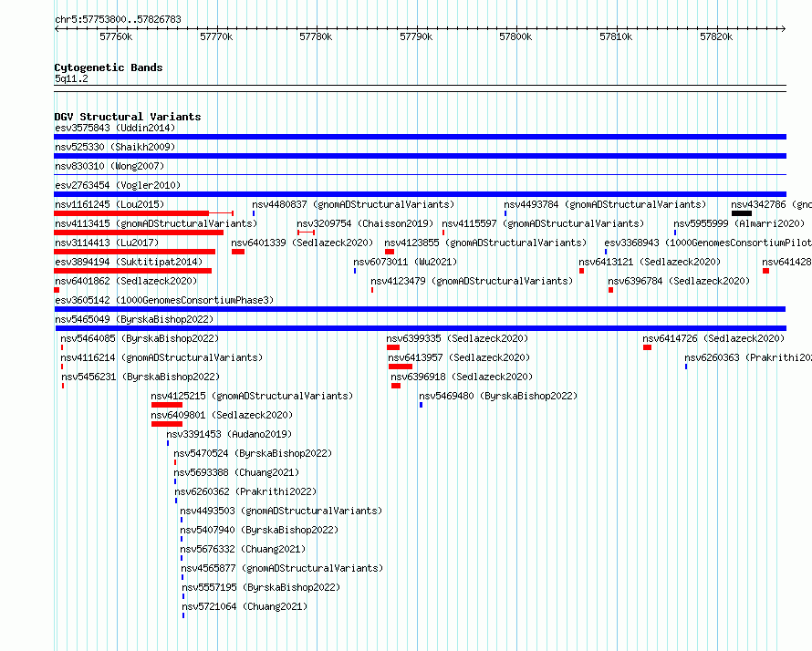Click nsv5557195 (ByrskaBishop2022) label
Screen dimensions: 812x651
(x=261, y=587)
